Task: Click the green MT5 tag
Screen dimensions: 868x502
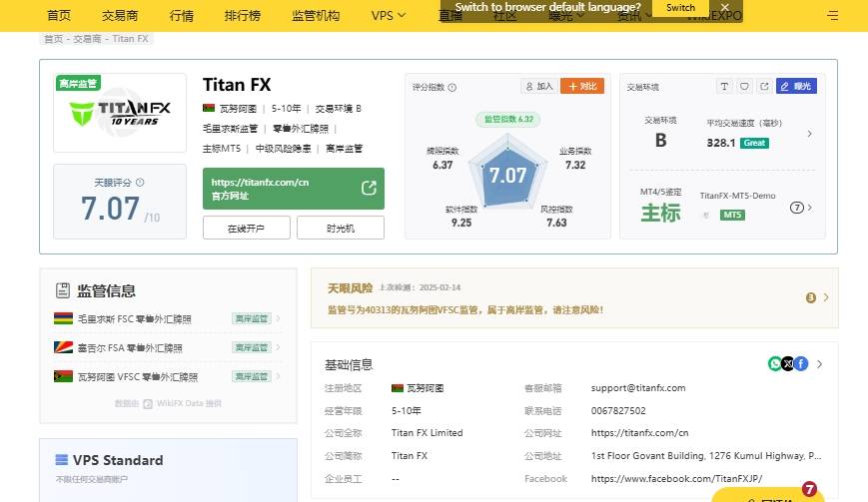Action: tap(732, 215)
